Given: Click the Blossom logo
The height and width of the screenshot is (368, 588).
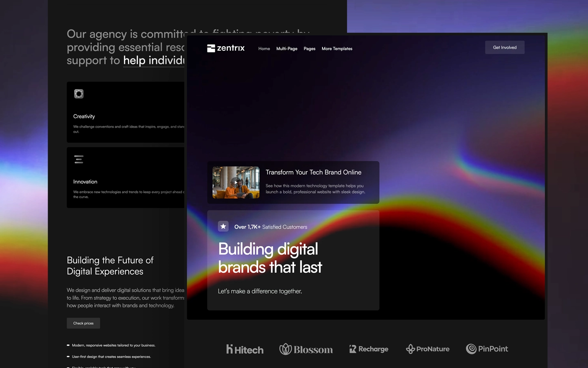Looking at the screenshot, I should pos(306,349).
